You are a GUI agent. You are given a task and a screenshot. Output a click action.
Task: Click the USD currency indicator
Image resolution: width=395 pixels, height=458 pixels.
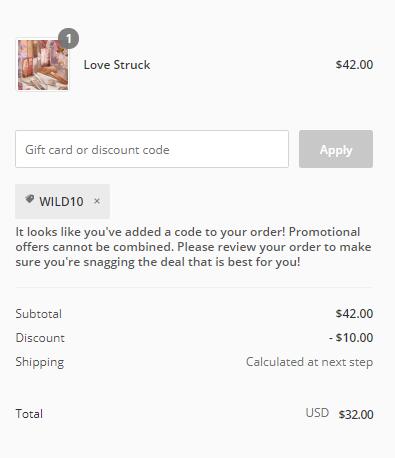point(317,413)
